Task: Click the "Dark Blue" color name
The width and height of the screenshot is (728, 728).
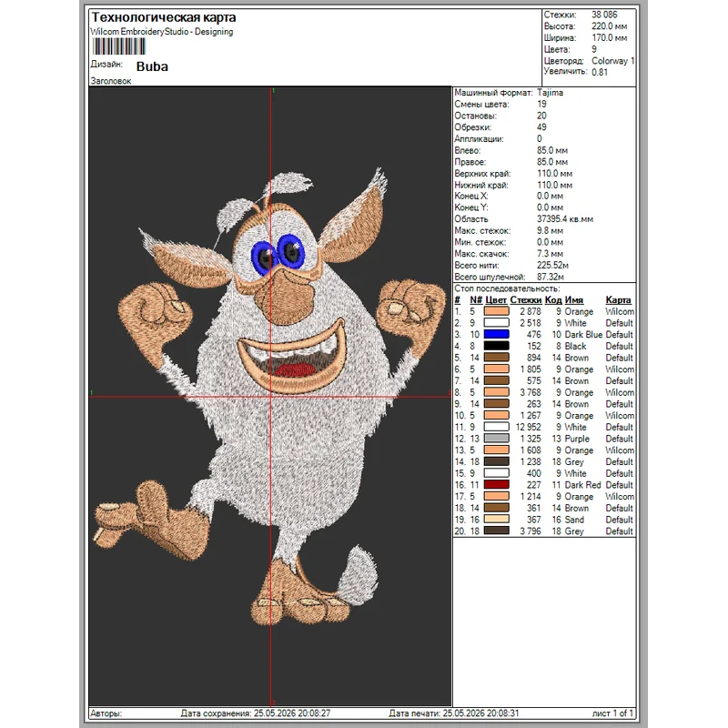Action: pos(583,334)
